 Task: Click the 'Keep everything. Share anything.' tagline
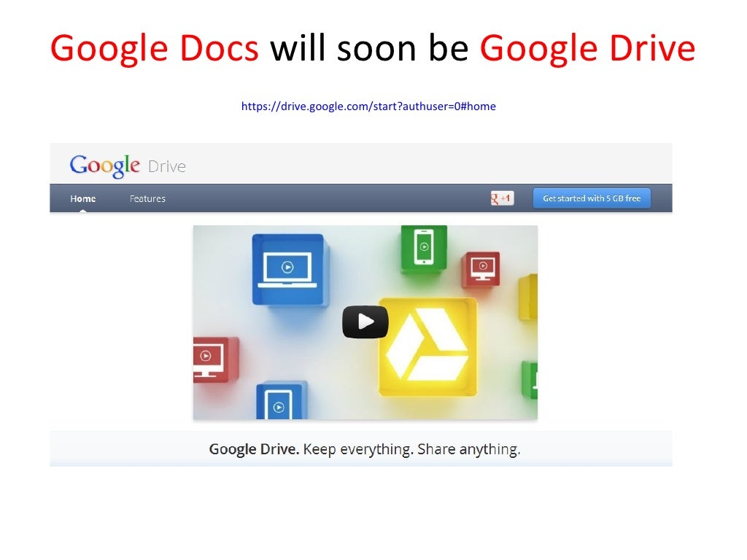click(411, 449)
